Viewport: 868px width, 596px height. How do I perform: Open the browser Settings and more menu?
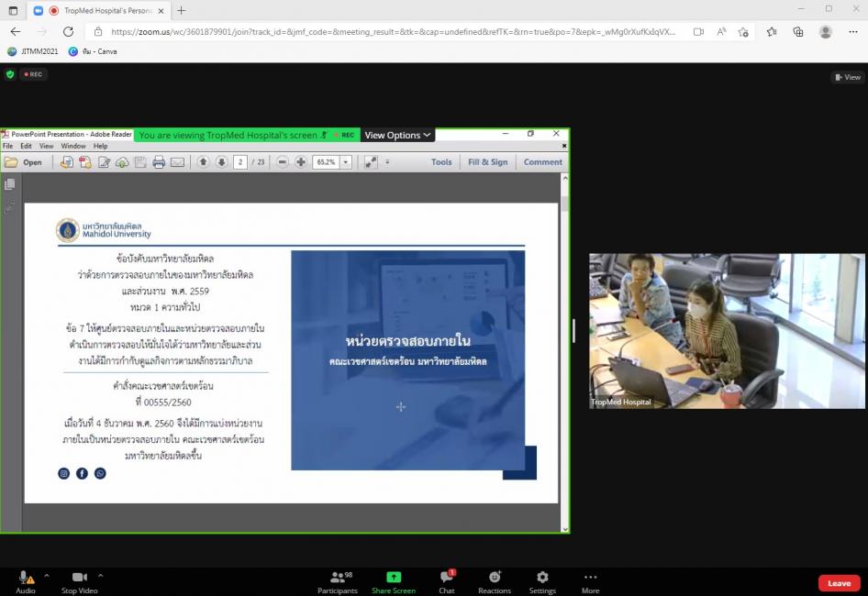(x=853, y=31)
